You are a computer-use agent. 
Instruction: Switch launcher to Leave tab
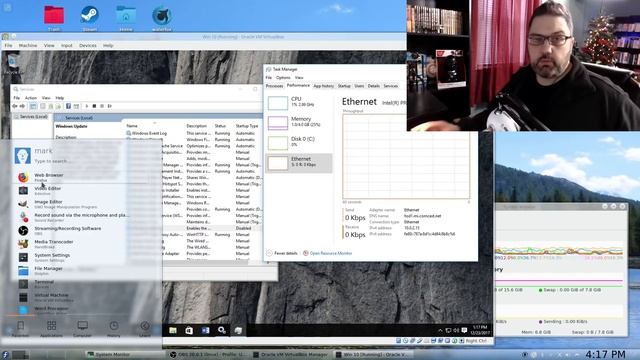click(145, 329)
